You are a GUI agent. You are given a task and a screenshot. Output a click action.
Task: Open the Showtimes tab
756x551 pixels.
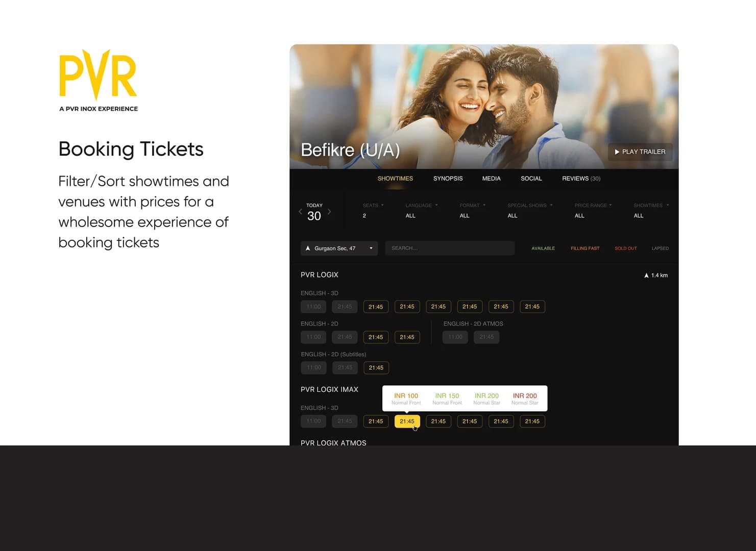tap(395, 179)
